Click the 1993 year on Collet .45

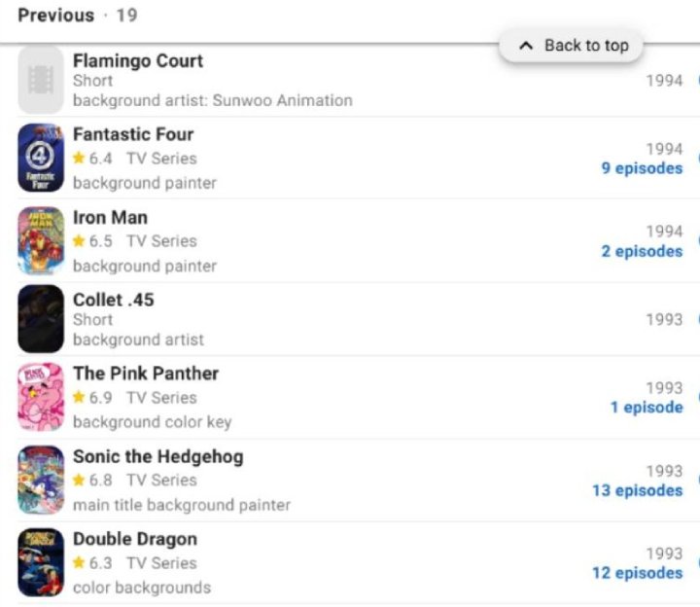(x=664, y=320)
